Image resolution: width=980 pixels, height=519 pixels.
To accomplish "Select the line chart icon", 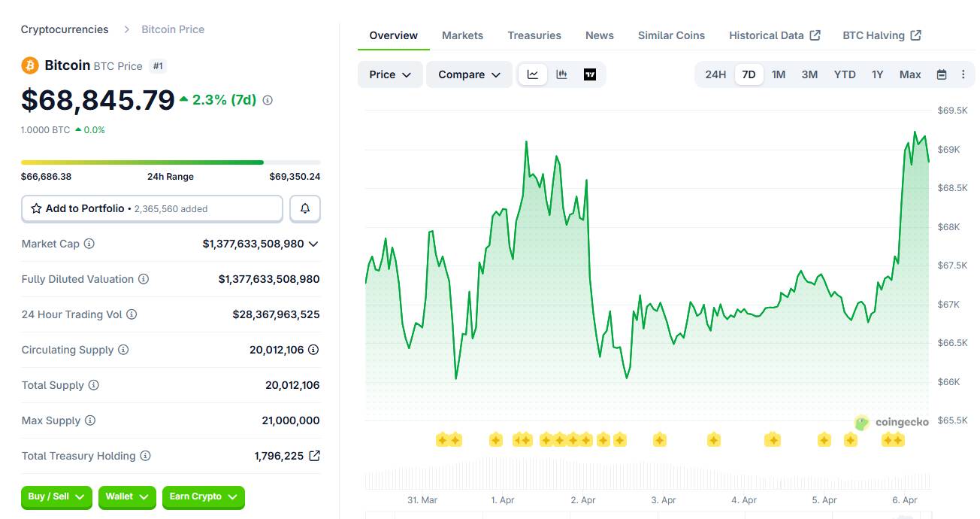I will tap(533, 74).
